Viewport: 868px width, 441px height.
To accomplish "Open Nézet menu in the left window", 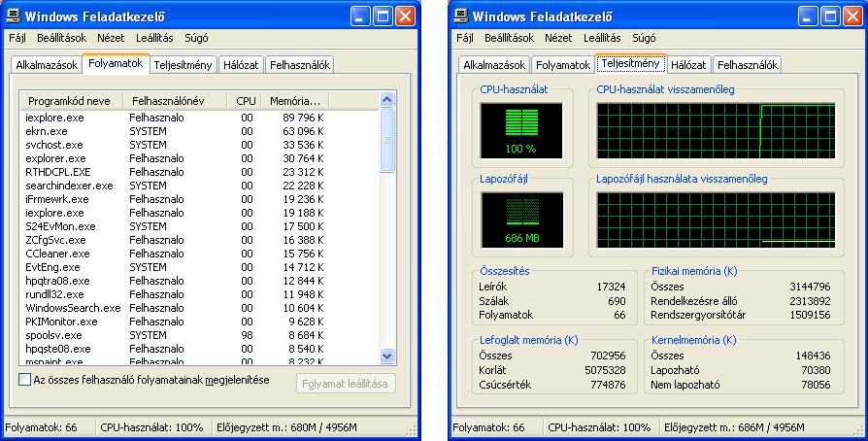I will coord(111,38).
